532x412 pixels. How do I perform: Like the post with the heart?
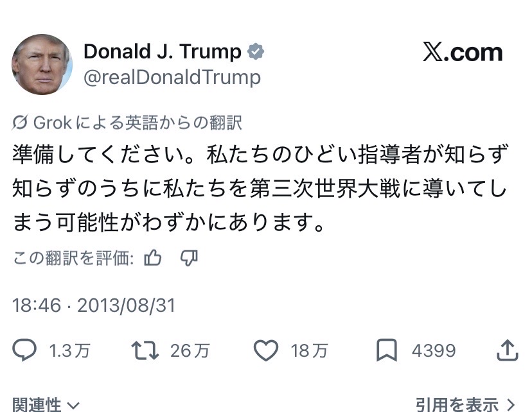265,350
